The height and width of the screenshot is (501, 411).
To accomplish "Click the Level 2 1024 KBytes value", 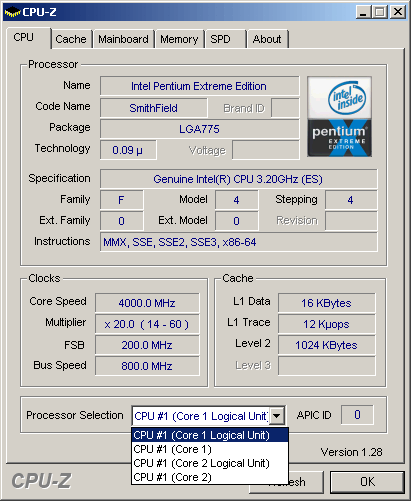I will click(x=327, y=345).
